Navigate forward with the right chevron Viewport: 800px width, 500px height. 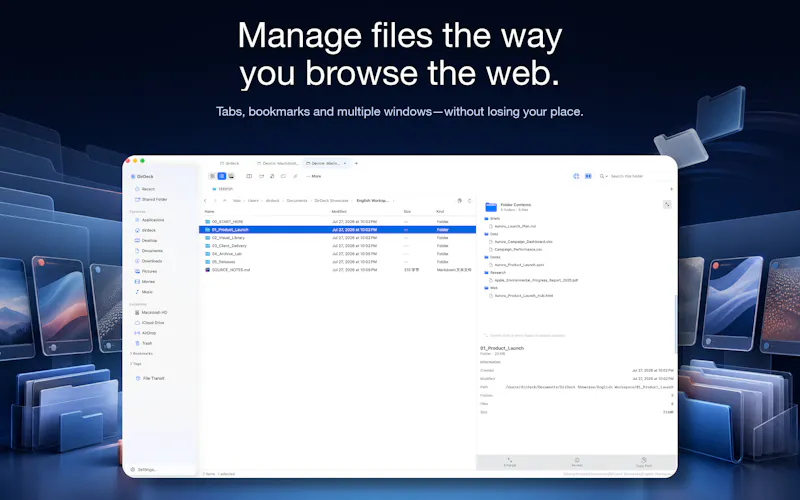[215, 201]
